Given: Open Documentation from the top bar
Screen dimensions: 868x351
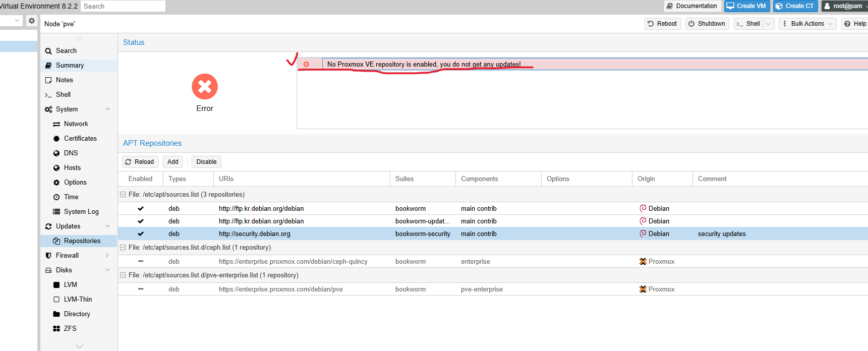Looking at the screenshot, I should point(692,6).
